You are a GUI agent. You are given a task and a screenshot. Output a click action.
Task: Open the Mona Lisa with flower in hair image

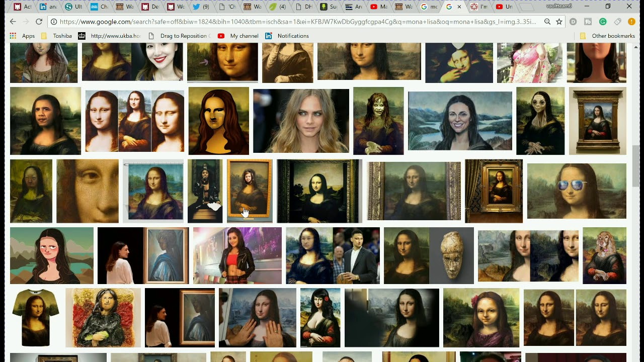tap(481, 318)
